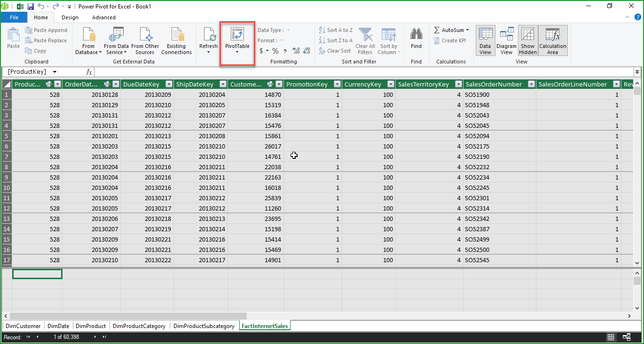Open Existing Connections dialog
Viewport: 644px width, 344px height.
pyautogui.click(x=176, y=41)
